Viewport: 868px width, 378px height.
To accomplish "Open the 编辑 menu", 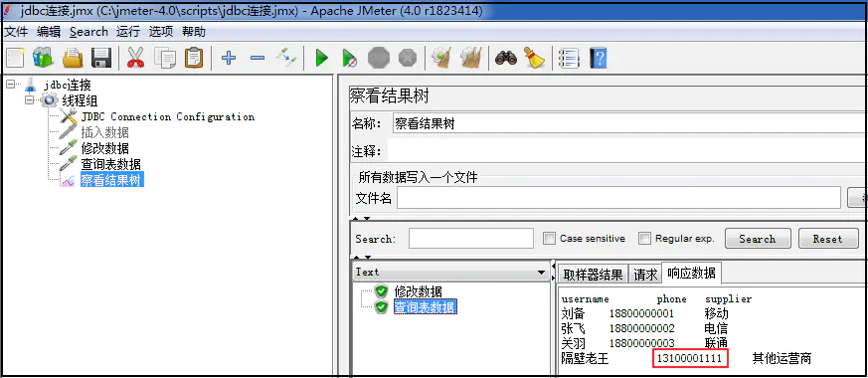I will tap(49, 32).
